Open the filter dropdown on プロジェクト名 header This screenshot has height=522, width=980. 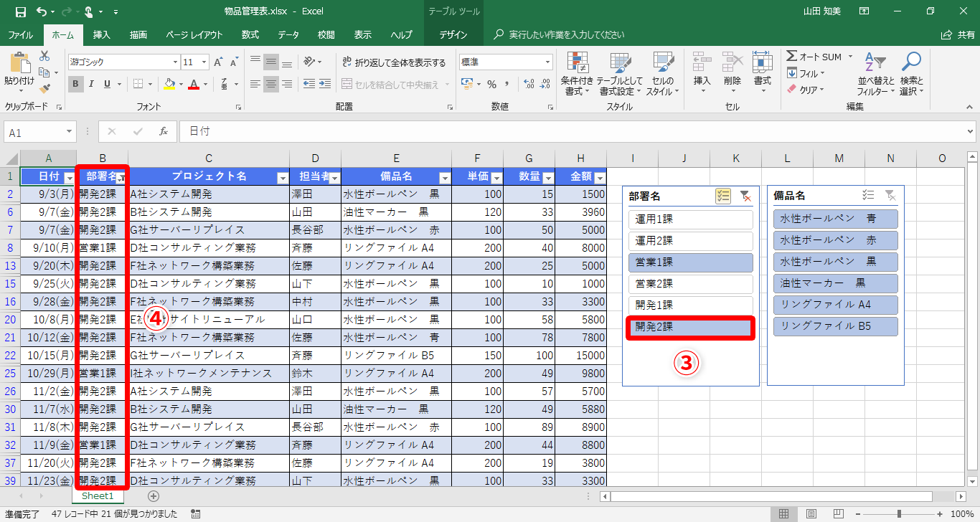pos(283,178)
